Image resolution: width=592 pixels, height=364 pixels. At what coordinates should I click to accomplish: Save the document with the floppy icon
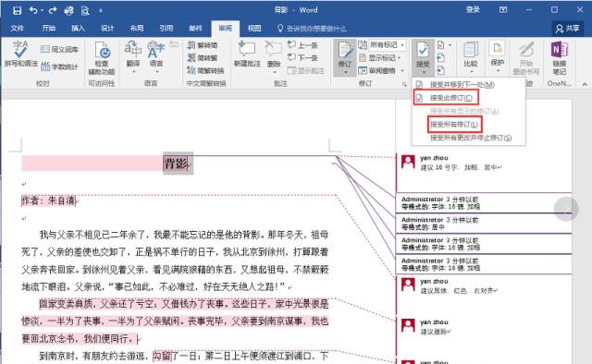click(17, 10)
